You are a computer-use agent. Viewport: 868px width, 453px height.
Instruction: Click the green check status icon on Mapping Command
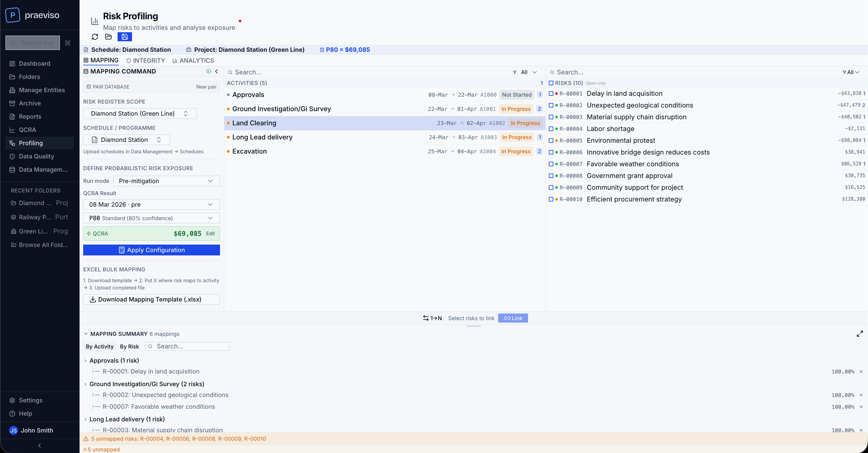208,71
